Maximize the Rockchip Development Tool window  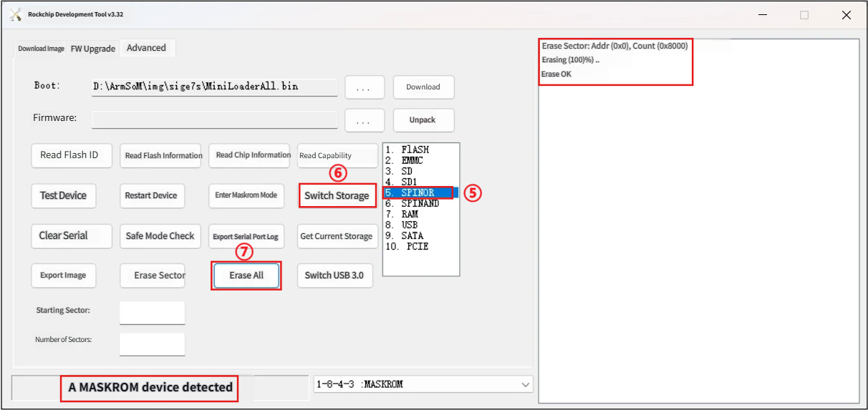click(804, 14)
